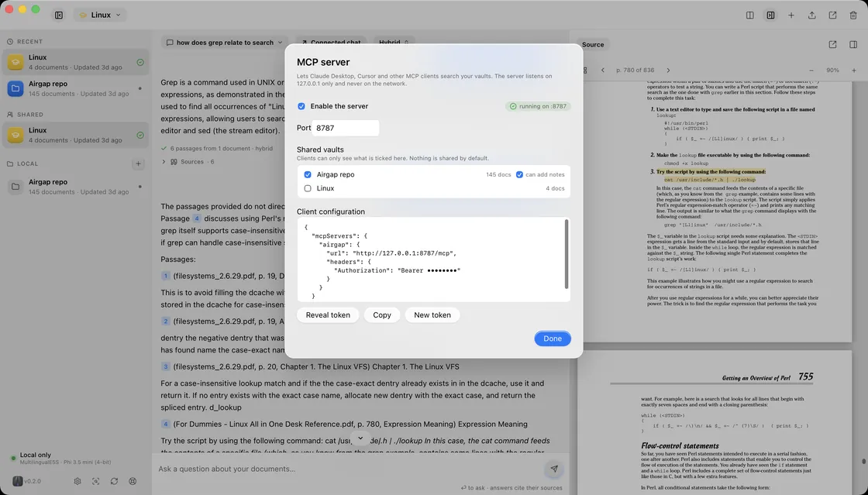The height and width of the screenshot is (495, 868).
Task: Open settings gear in sidebar footer
Action: (77, 481)
